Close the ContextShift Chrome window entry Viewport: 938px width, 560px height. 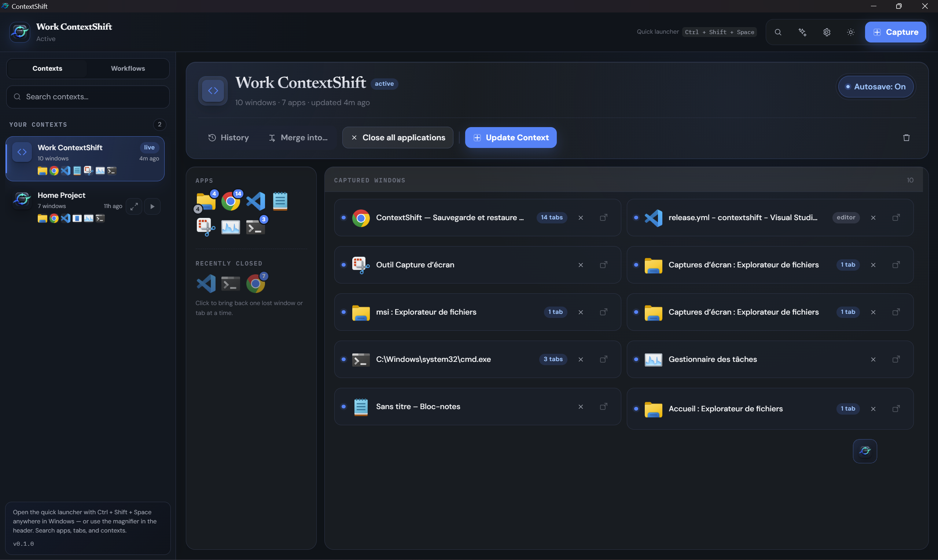[581, 218]
